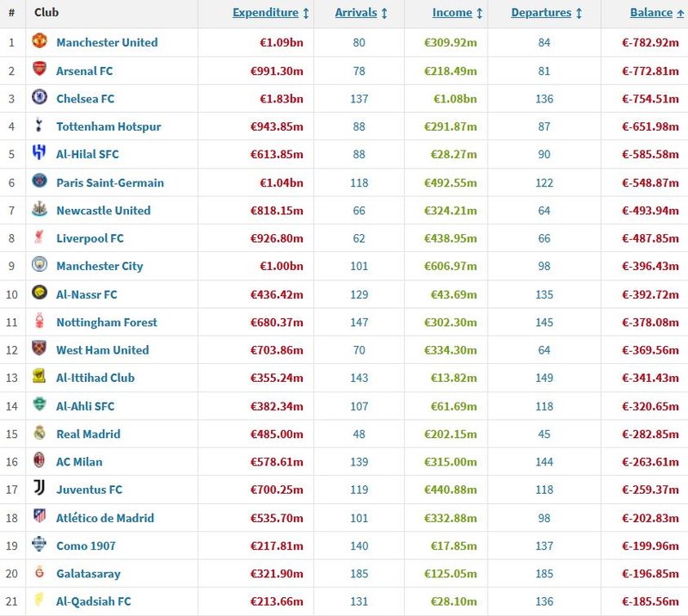Click Manchester City's arrivals count 101
This screenshot has width=688, height=616.
tap(359, 266)
